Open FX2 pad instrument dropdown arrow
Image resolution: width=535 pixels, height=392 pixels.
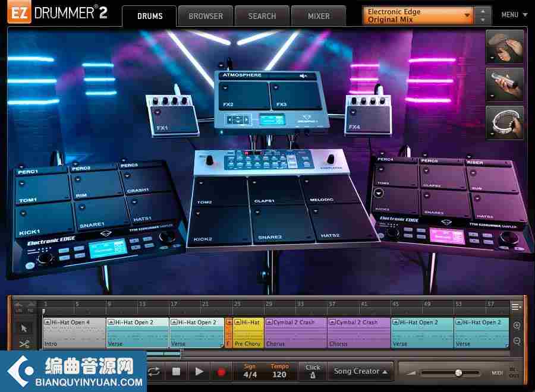coord(225,87)
